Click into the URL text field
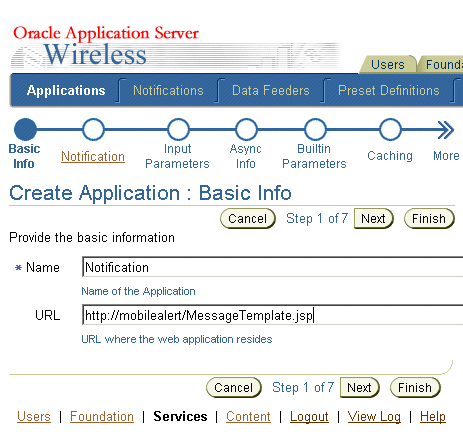 point(273,315)
